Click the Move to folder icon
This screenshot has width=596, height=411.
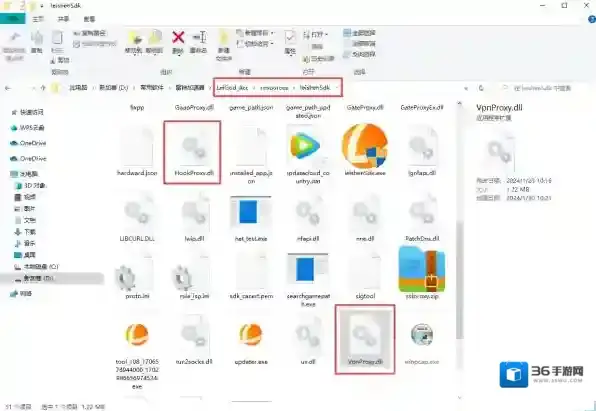coord(134,38)
